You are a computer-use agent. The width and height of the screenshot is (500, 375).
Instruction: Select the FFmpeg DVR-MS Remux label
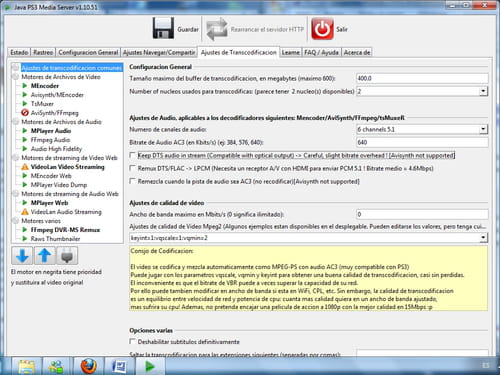(65, 230)
